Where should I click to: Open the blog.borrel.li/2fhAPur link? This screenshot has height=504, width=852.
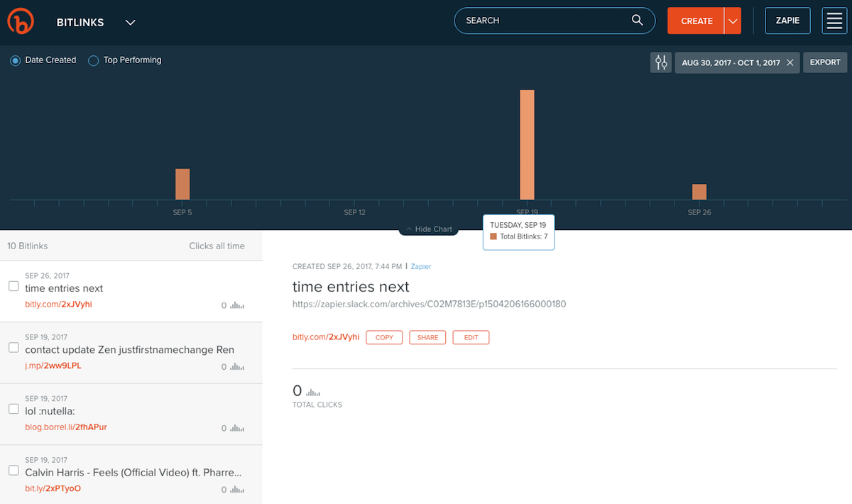(x=66, y=427)
